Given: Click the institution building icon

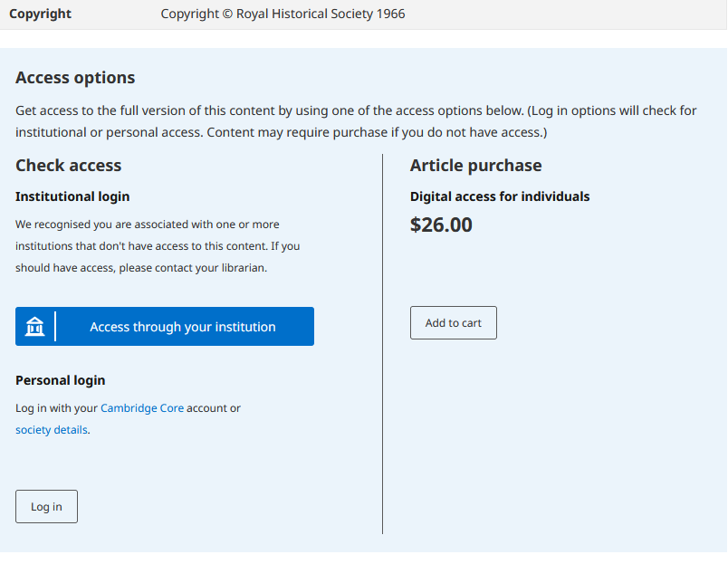Looking at the screenshot, I should coord(35,327).
